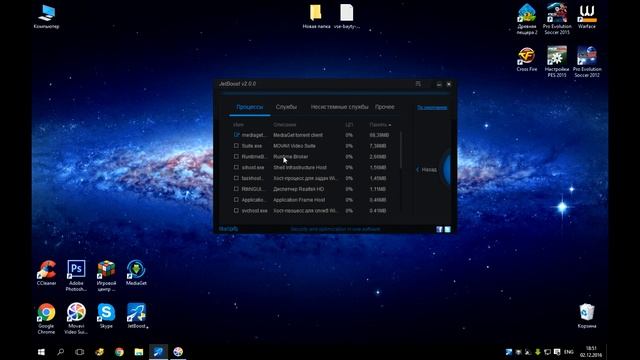Open CCleaner desktop shortcut

click(47, 273)
